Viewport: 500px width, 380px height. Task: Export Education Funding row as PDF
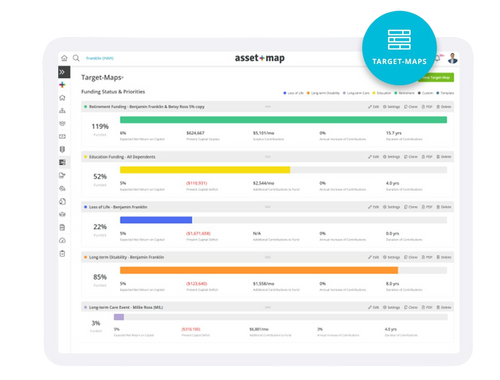[x=427, y=157]
